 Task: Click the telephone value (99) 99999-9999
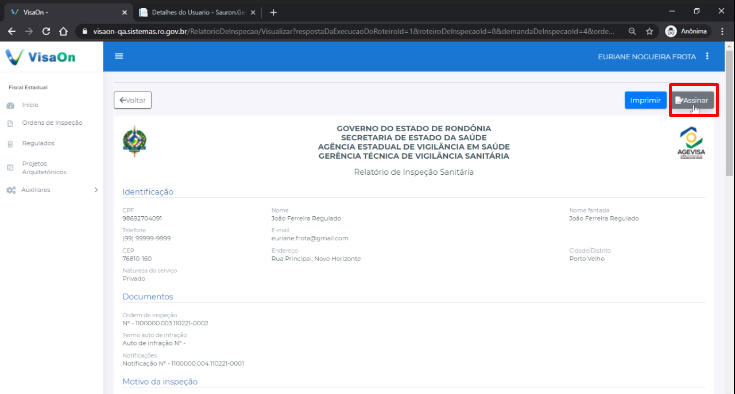coord(147,238)
